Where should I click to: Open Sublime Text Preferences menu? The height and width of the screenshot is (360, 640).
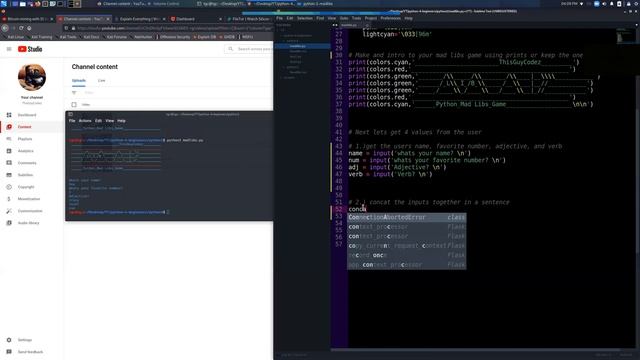click(391, 18)
